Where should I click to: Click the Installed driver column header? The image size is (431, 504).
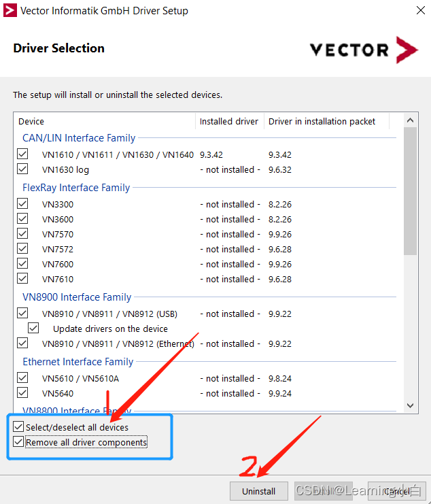click(x=230, y=122)
